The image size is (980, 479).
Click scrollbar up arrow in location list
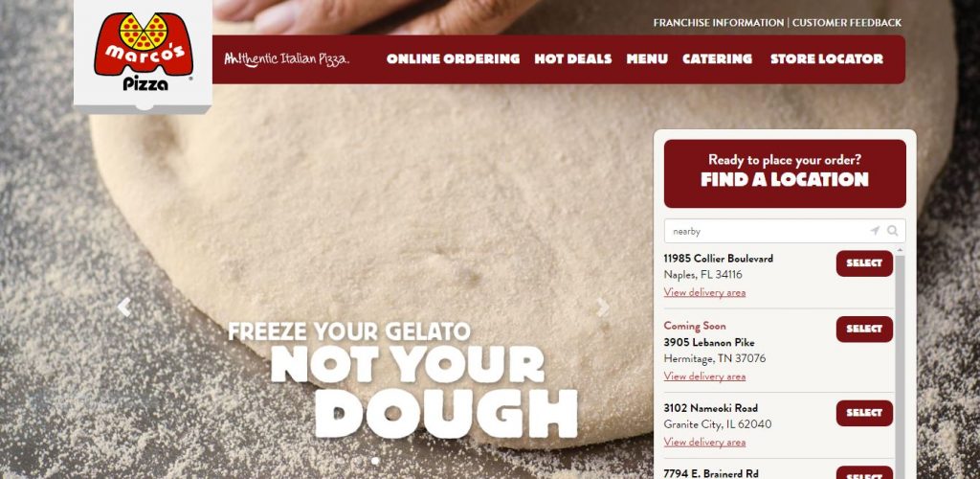[900, 250]
